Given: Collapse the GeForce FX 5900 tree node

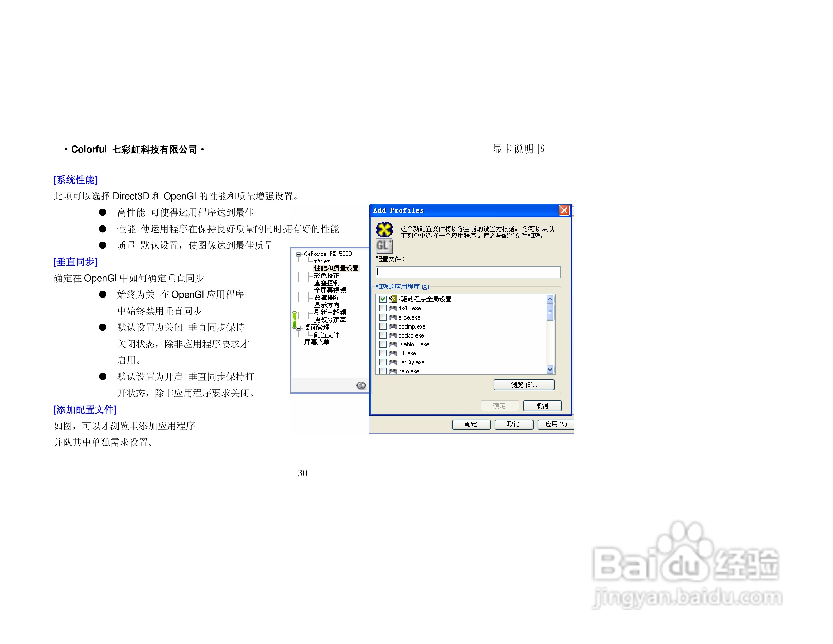Looking at the screenshot, I should point(299,254).
